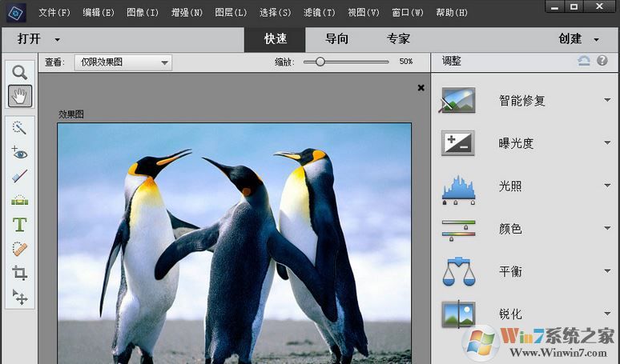
Task: Maximize the application window
Action: (574, 6)
